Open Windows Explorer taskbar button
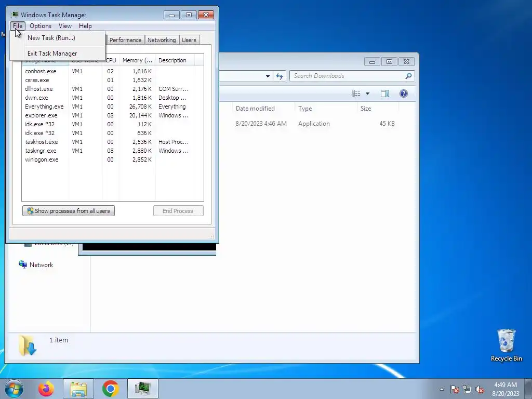The width and height of the screenshot is (532, 399). 78,389
